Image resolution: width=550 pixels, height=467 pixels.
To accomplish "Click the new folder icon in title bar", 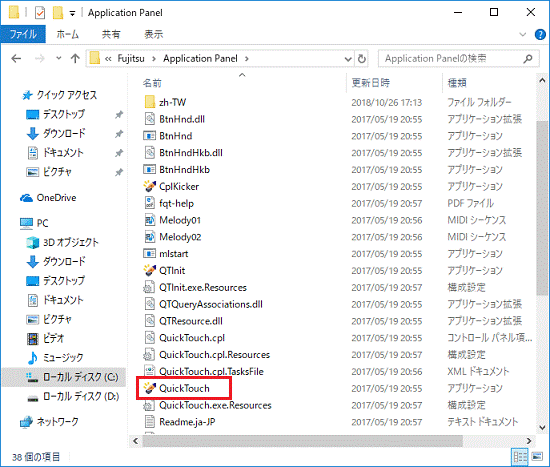I will point(58,13).
